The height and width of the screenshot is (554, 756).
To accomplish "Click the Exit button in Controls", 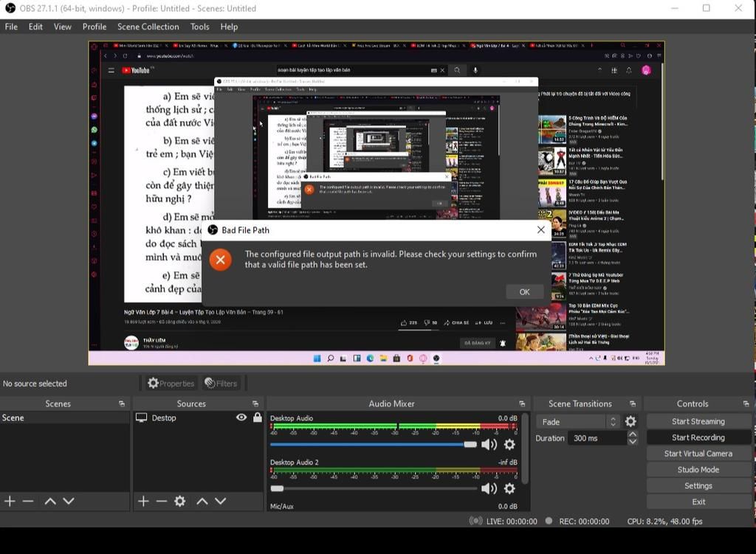I will [x=698, y=502].
